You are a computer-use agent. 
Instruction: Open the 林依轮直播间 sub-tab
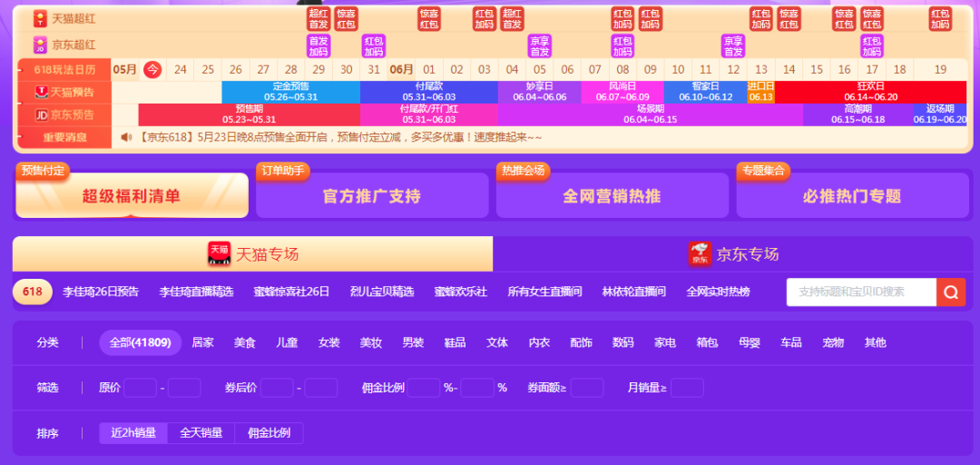(633, 292)
